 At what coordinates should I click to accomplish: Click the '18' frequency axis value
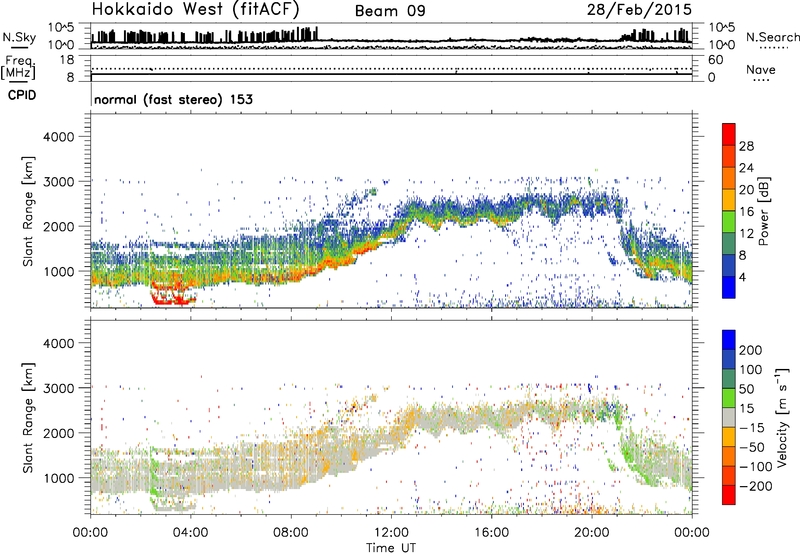click(67, 60)
